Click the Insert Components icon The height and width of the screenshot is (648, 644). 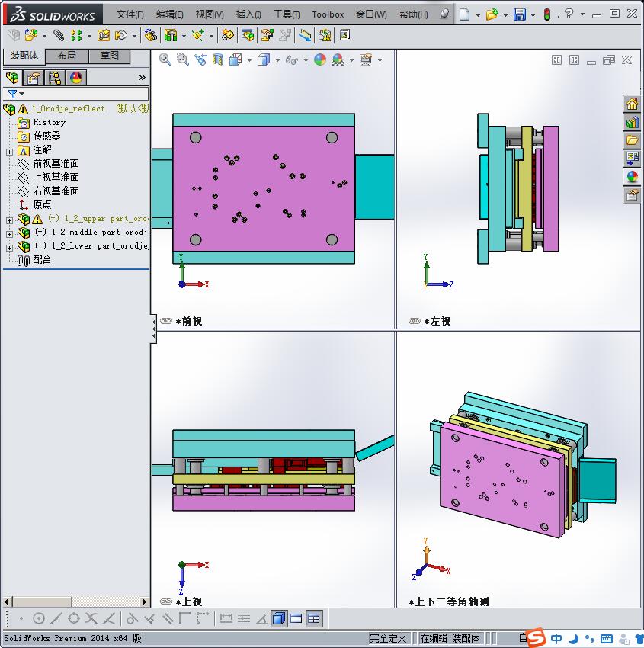(32, 35)
